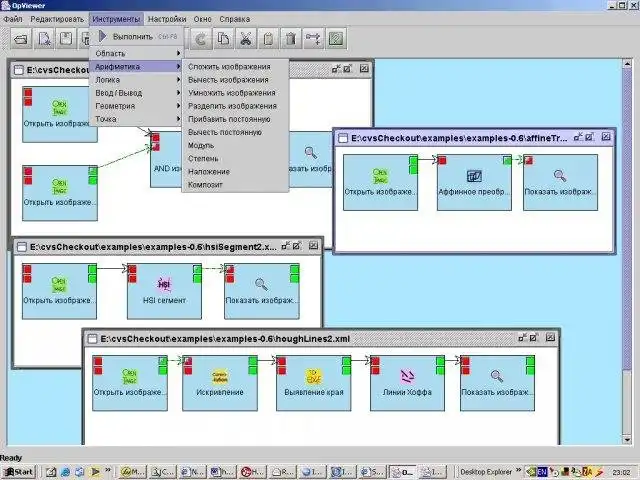Select the HSI сегмент node icon

coord(164,284)
